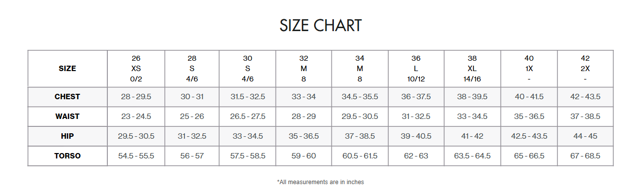Select the 38 XL 14/16 size column header
Viewport: 644px width, 194px height.
pos(472,69)
